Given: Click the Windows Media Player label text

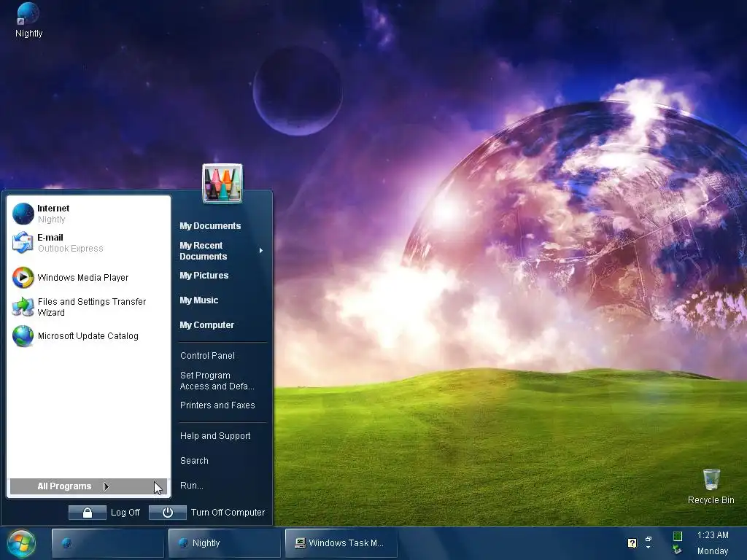Looking at the screenshot, I should tap(83, 278).
